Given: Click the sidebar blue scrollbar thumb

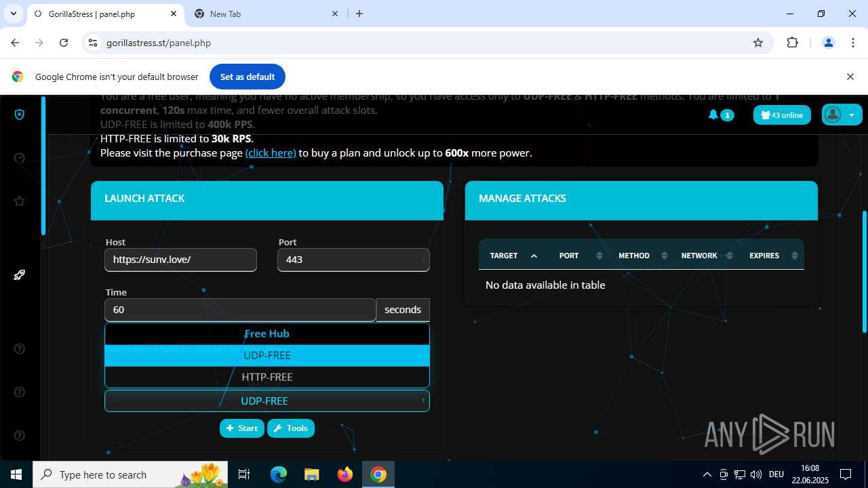Looking at the screenshot, I should tap(43, 166).
